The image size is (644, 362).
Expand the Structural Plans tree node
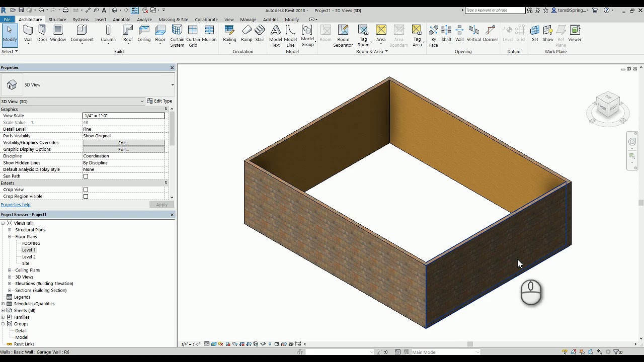pyautogui.click(x=10, y=230)
